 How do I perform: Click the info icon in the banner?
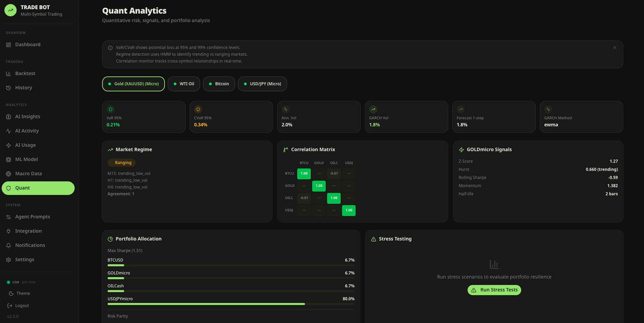tap(110, 48)
